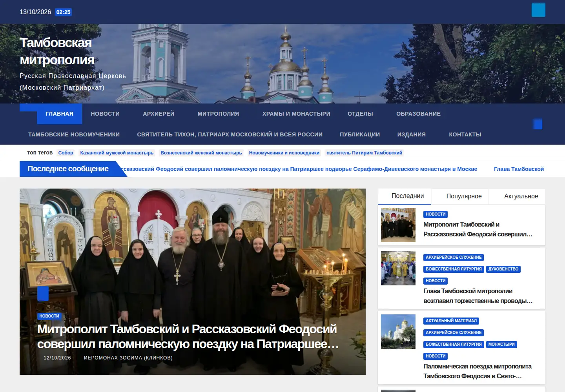Open the святитель Питирим Тамбовский tag
Image resolution: width=565 pixels, height=392 pixels.
(364, 153)
